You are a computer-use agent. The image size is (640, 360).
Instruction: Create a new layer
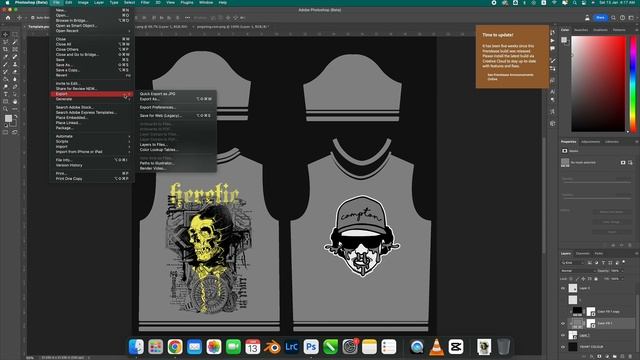tap(623, 356)
